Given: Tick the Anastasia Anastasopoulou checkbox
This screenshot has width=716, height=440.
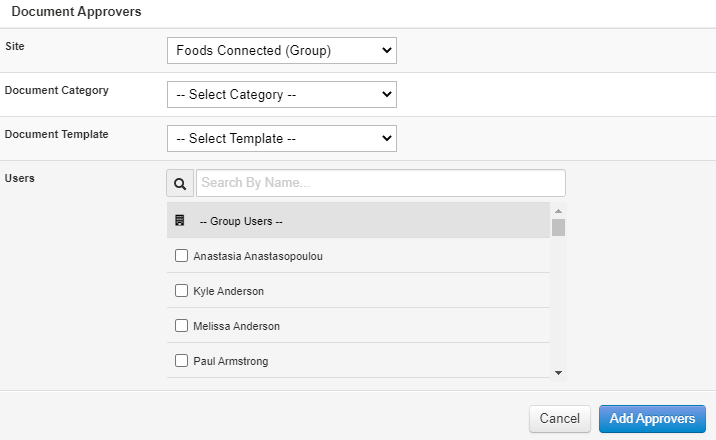Looking at the screenshot, I should [x=181, y=256].
